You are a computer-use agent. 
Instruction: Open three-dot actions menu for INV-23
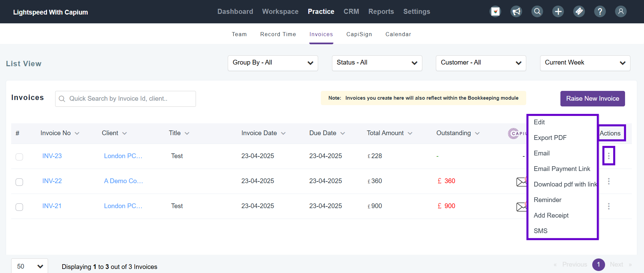609,156
